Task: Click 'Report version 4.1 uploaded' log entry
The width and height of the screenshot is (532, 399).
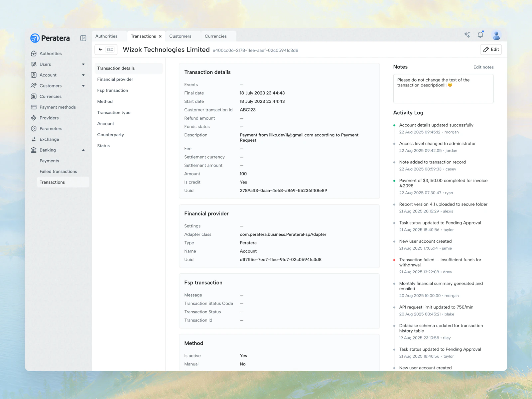Action: (443, 204)
